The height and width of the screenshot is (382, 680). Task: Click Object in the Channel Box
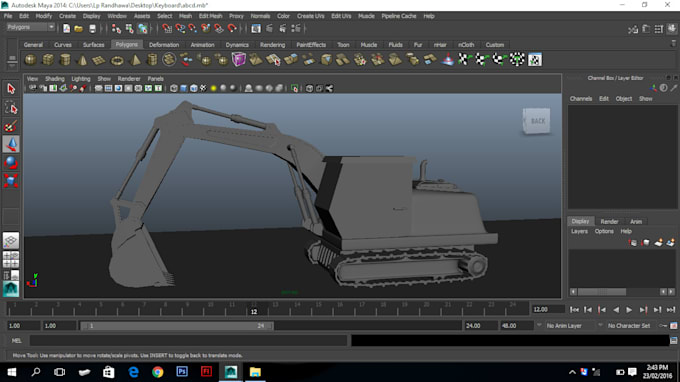coord(624,98)
